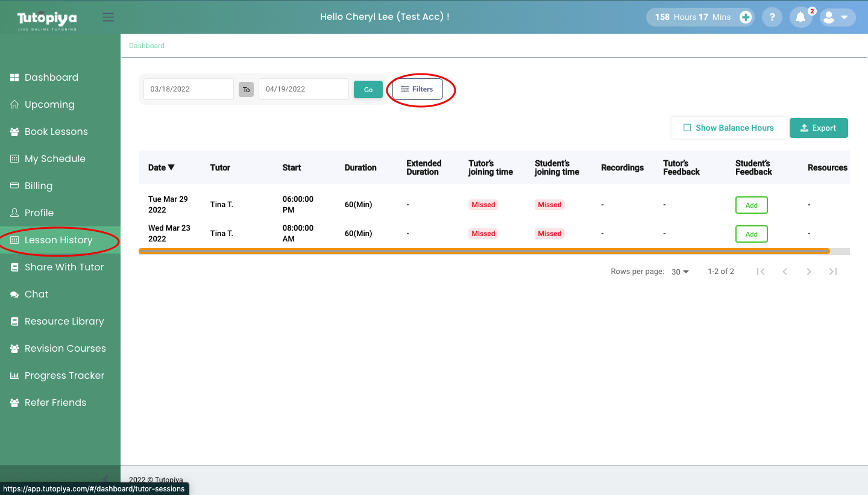Click the Export button
Image resolution: width=868 pixels, height=495 pixels.
(818, 128)
